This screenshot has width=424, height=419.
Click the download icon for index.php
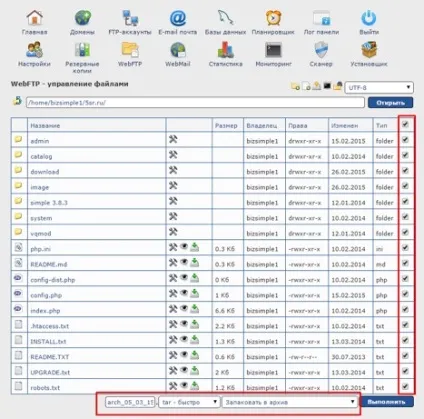[195, 309]
